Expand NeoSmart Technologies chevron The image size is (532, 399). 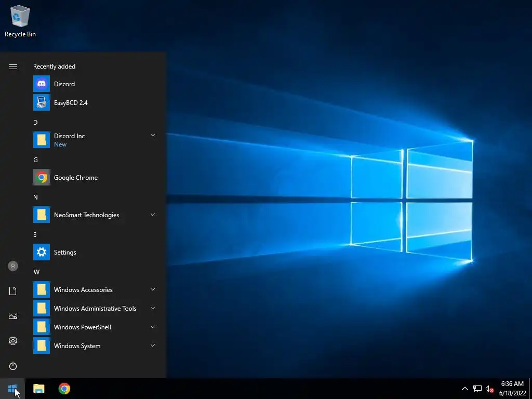pyautogui.click(x=153, y=215)
